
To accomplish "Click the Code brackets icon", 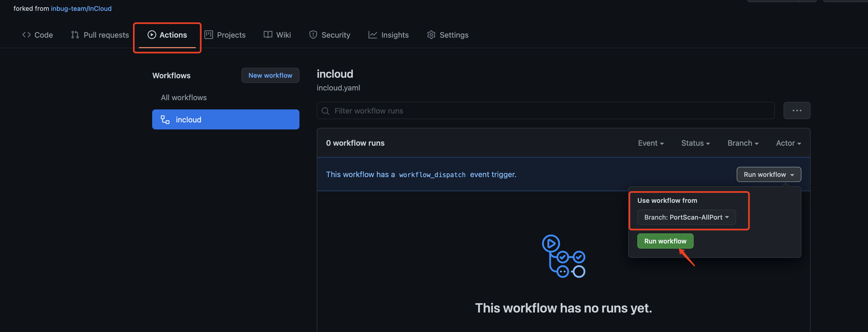I will point(26,35).
